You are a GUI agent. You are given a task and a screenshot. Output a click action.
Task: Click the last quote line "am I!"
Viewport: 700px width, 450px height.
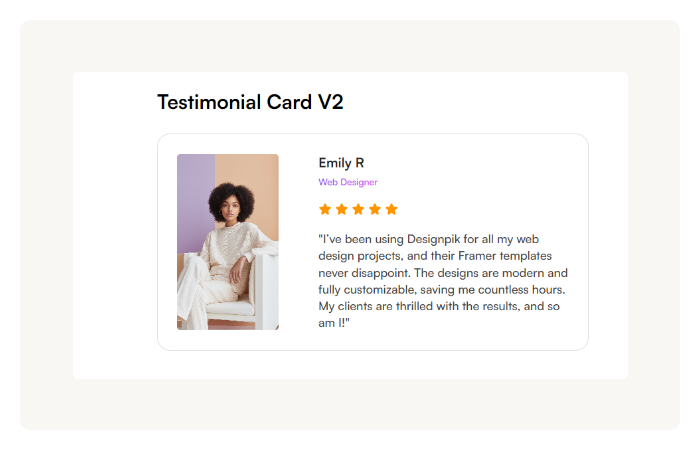point(334,323)
